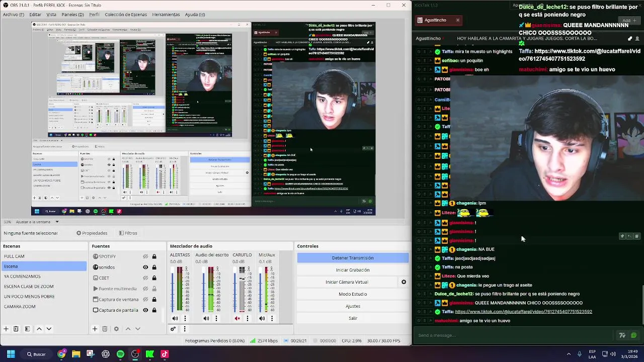Move source up in Fuentes toolbar
Screen dimensions: 644x362
[128, 329]
